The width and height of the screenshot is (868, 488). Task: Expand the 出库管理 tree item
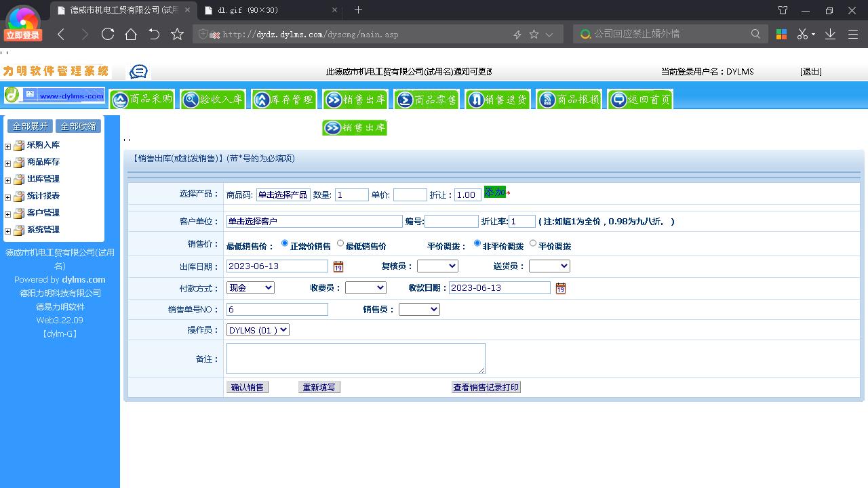pyautogui.click(x=7, y=179)
